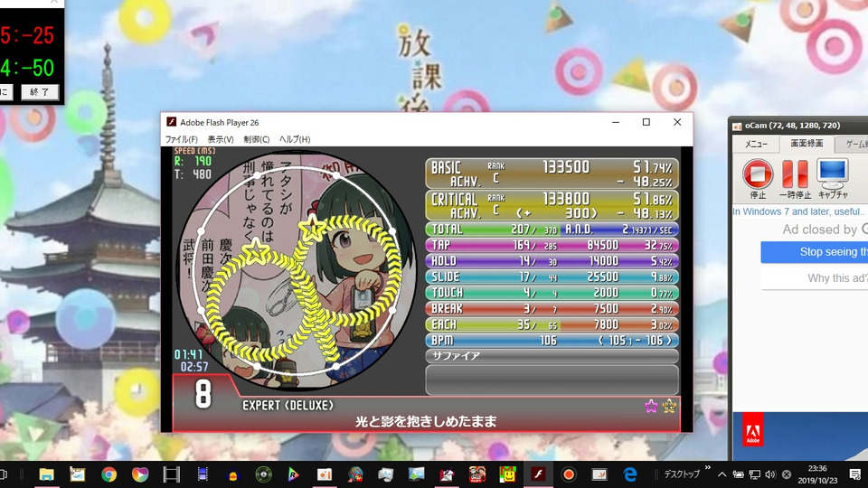Select the SLIDE stats row
Screen dimensions: 868x488
[x=552, y=277]
